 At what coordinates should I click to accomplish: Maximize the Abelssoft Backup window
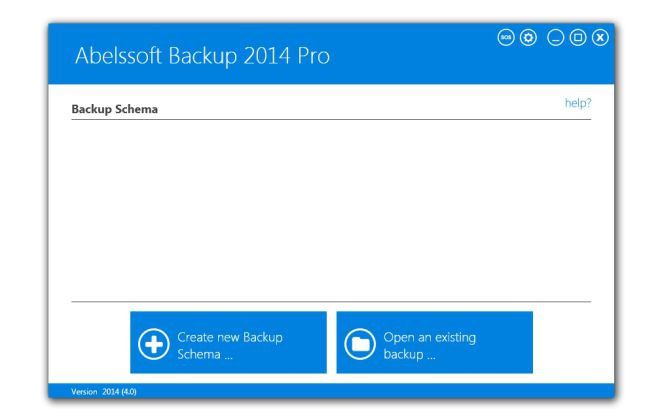pyautogui.click(x=578, y=37)
